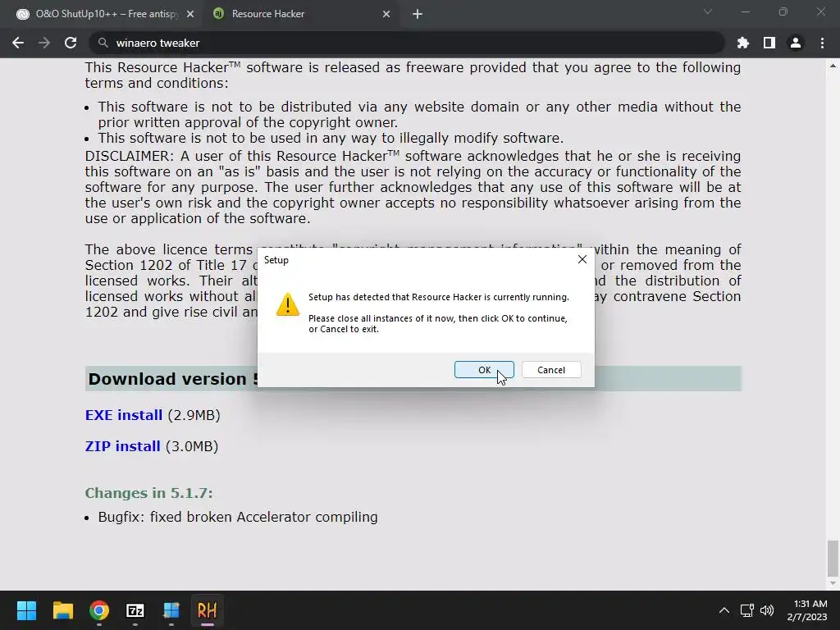Click 'Setup has detected that Resource Hacker' message
This screenshot has height=630, width=840.
coord(438,297)
